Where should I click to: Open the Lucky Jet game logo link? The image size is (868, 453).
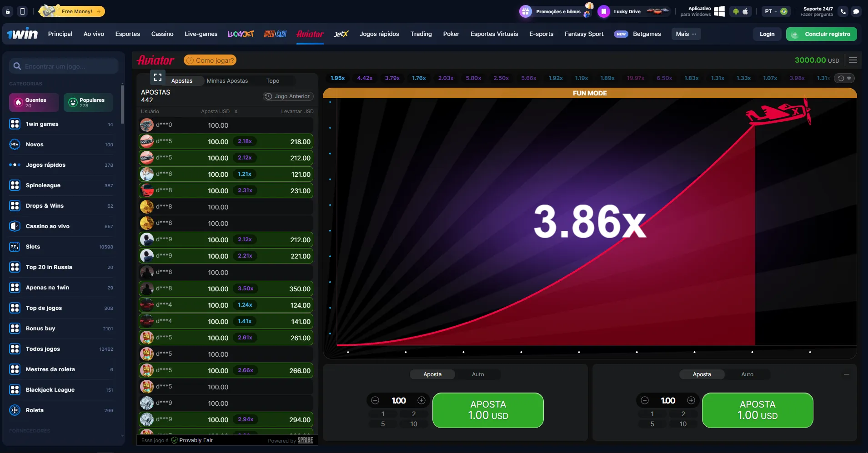coord(241,34)
